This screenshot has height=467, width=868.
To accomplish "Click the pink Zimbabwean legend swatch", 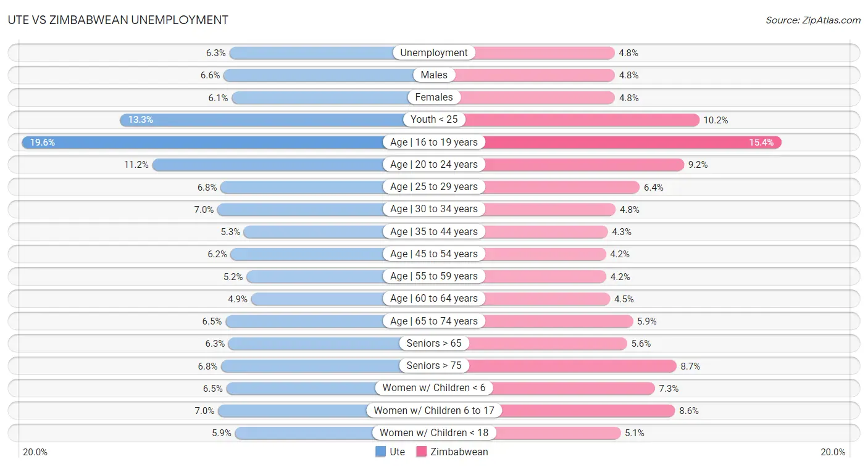I will 422,452.
